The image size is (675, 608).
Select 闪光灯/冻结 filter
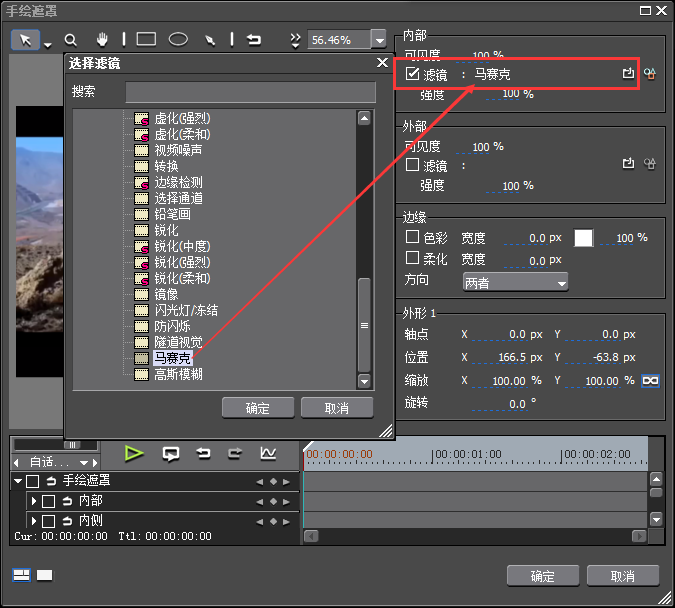coord(186,310)
